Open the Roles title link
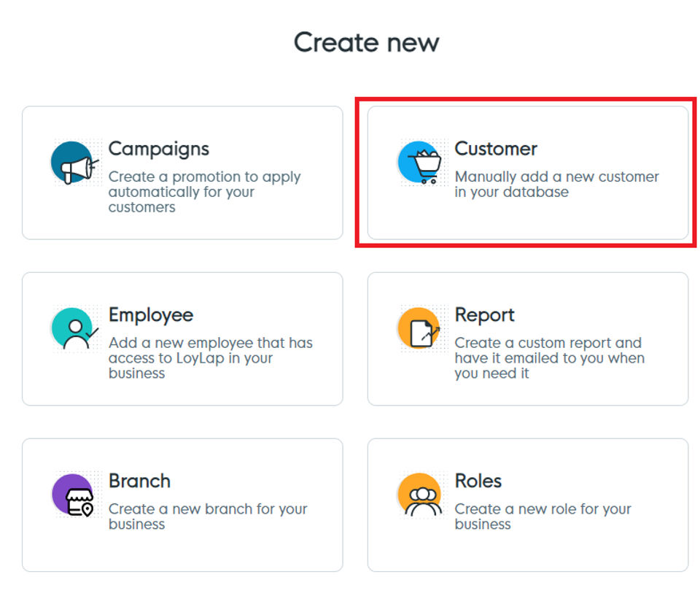This screenshot has height=596, width=700. pyautogui.click(x=478, y=481)
